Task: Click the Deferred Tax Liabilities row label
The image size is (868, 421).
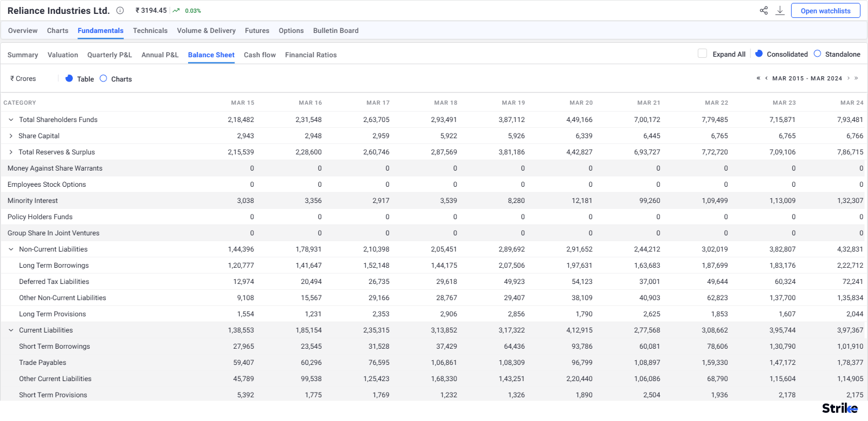Action: (x=54, y=282)
